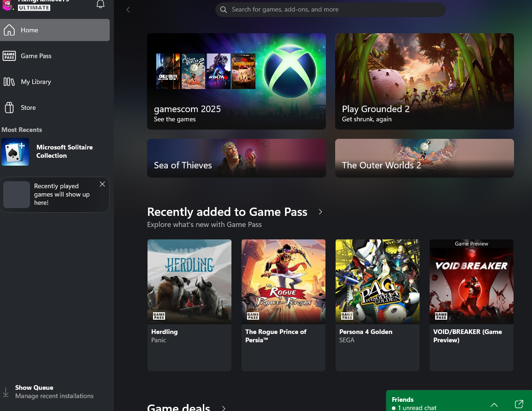Click the Xbox logo in gamescom banner

(290, 71)
